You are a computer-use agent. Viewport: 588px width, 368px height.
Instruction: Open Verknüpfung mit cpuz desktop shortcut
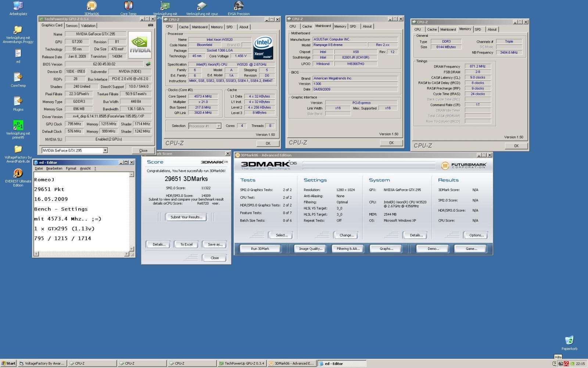(x=202, y=8)
